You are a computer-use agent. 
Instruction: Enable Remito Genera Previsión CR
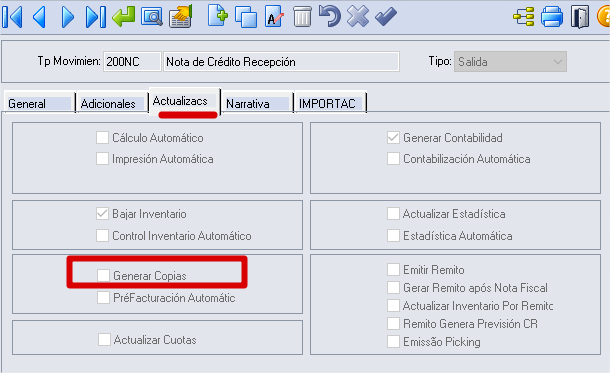point(393,323)
